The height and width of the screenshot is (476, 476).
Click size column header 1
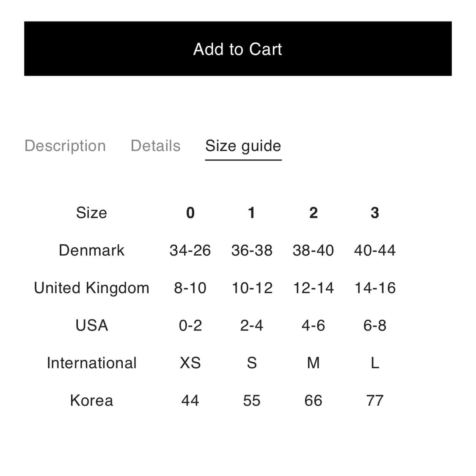point(251,212)
